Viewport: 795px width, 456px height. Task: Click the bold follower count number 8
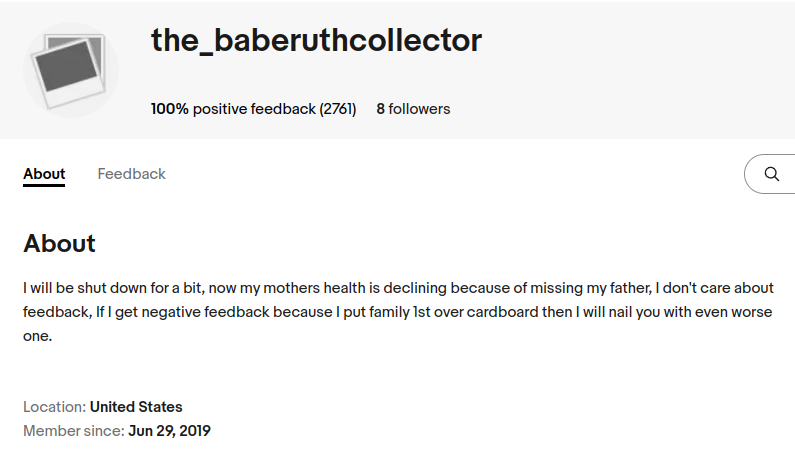381,109
